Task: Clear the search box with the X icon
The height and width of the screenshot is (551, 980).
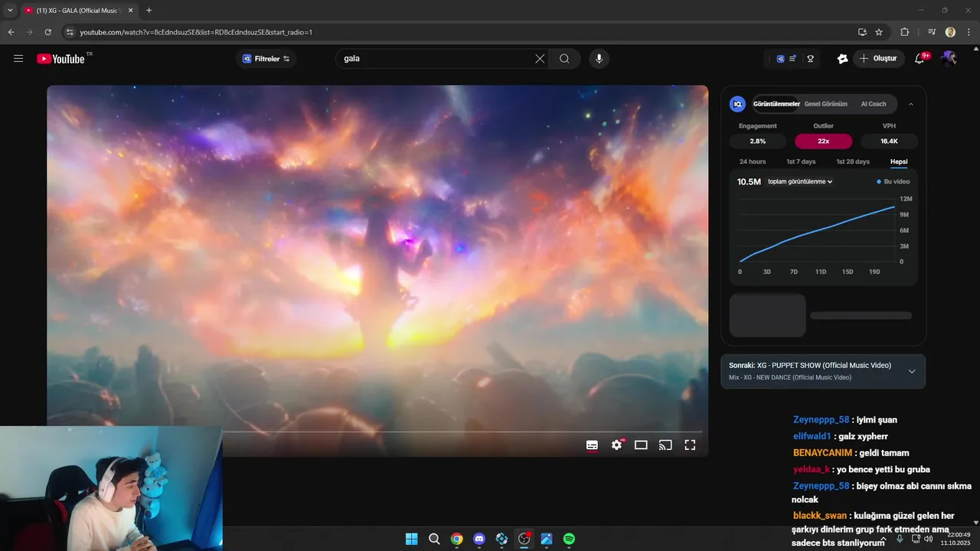Action: tap(540, 58)
